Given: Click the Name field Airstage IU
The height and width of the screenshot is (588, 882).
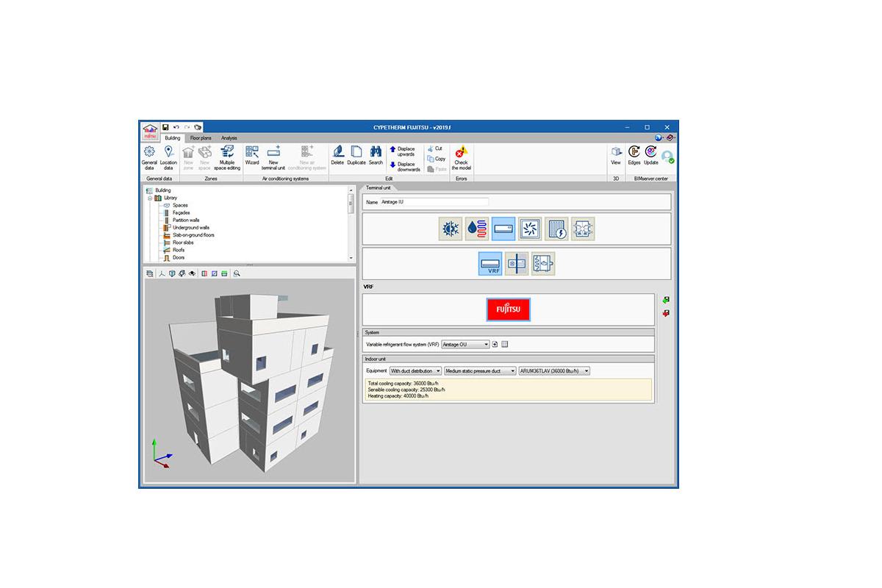Looking at the screenshot, I should pos(434,201).
